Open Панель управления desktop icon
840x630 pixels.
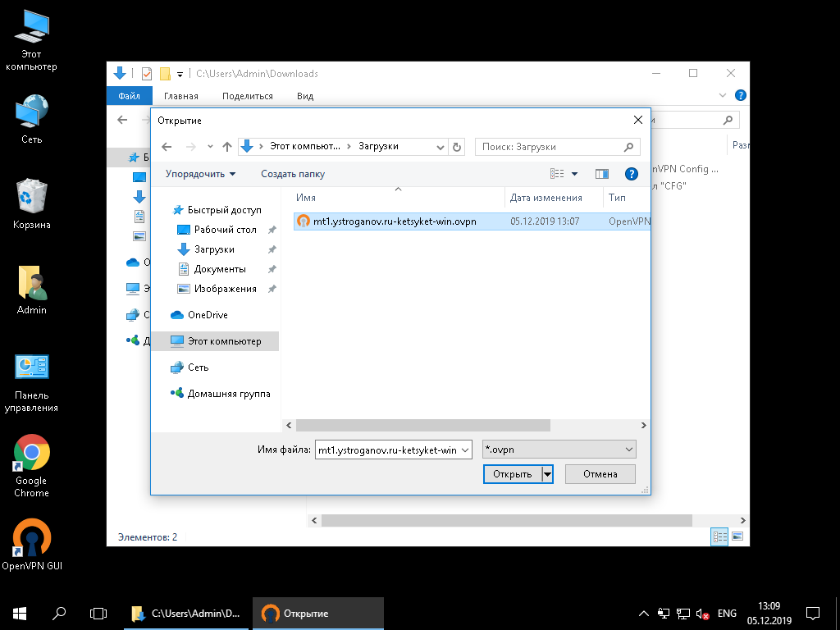31,383
